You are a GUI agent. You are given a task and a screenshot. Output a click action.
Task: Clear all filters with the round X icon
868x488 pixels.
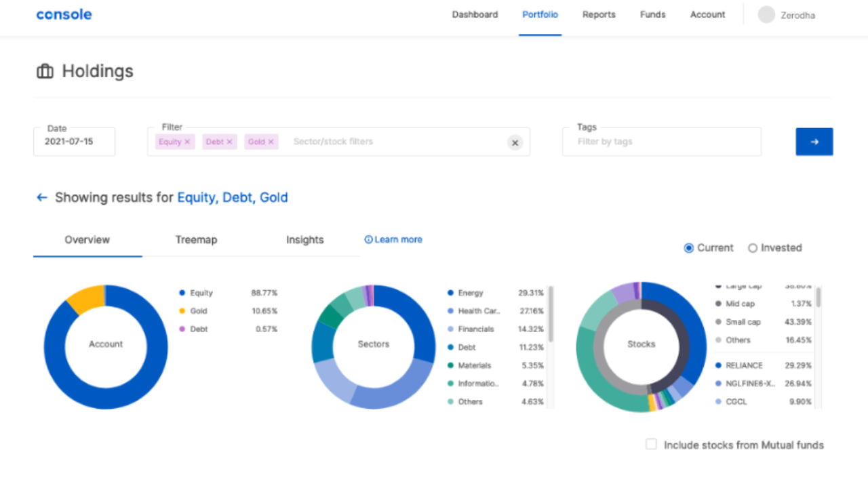(515, 142)
